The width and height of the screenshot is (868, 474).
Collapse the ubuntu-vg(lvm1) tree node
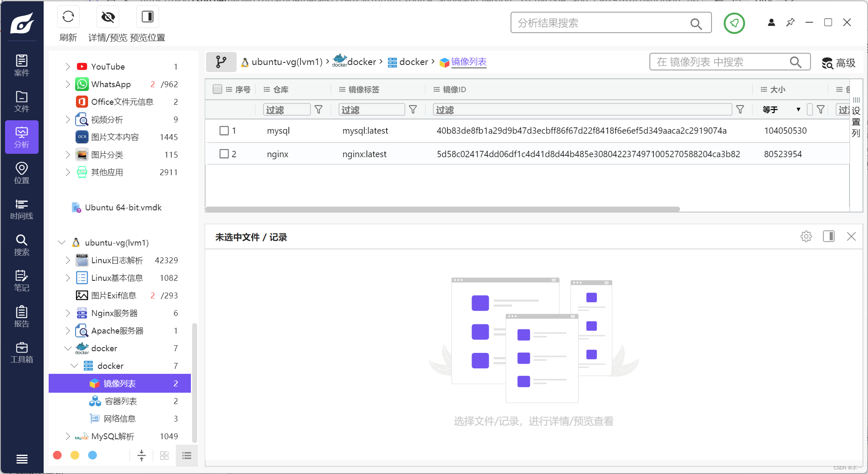[x=62, y=243]
